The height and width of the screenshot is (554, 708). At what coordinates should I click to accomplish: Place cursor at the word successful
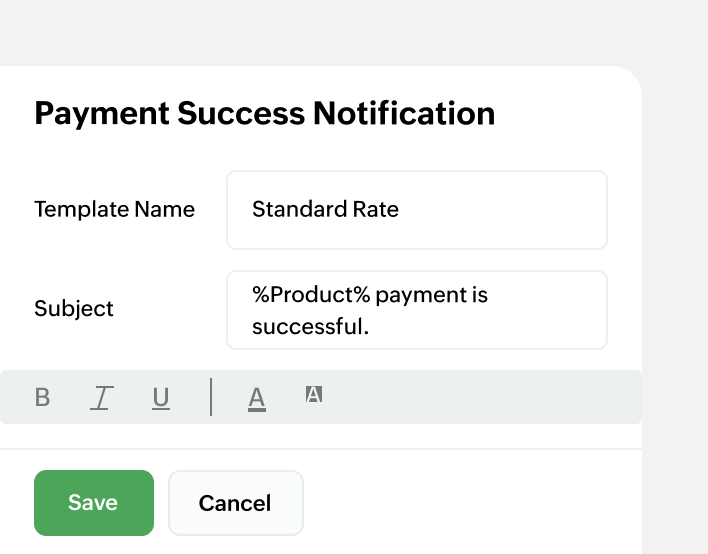pos(310,326)
